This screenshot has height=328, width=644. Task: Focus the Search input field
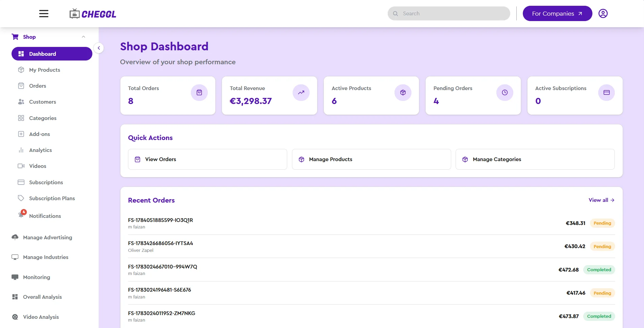pos(449,14)
